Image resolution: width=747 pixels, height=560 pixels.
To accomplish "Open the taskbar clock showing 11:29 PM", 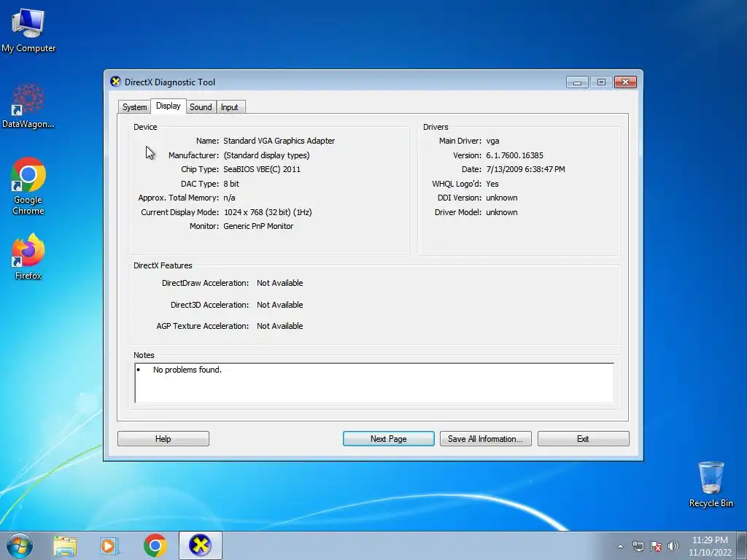I will click(x=709, y=546).
